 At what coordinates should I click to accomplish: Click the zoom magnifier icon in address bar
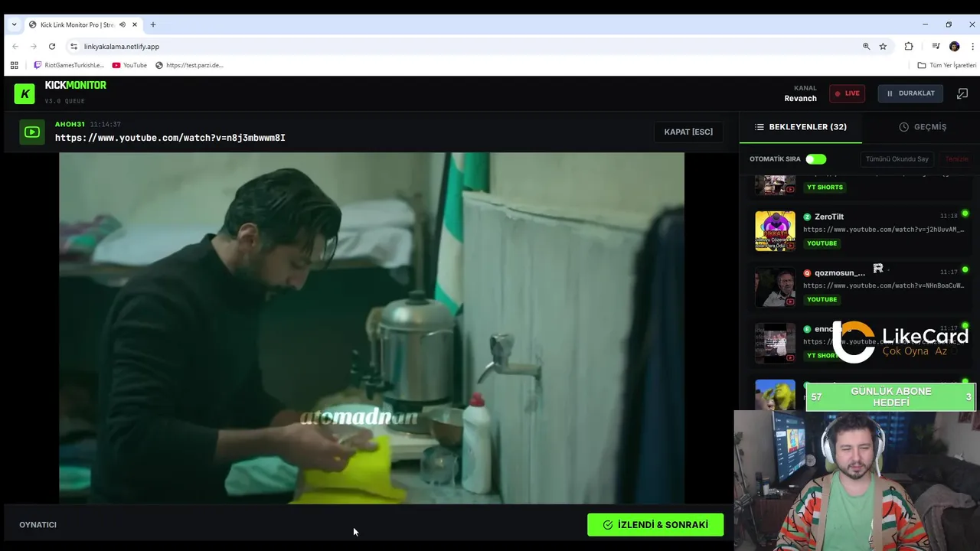(x=867, y=47)
